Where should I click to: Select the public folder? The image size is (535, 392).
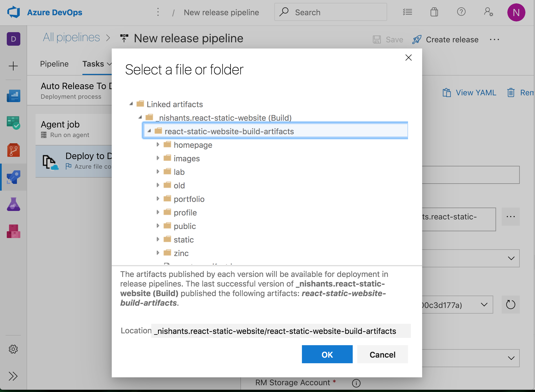tap(185, 226)
